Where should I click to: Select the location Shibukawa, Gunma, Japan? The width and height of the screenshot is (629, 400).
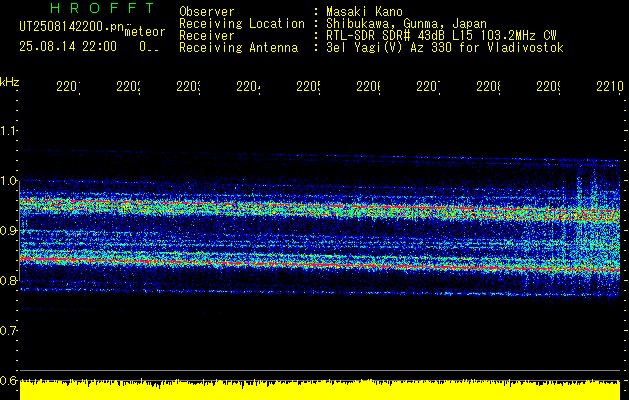406,24
